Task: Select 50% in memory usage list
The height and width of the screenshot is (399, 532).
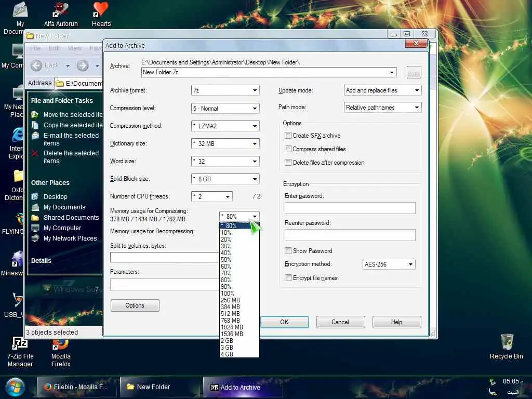Action: pos(240,260)
